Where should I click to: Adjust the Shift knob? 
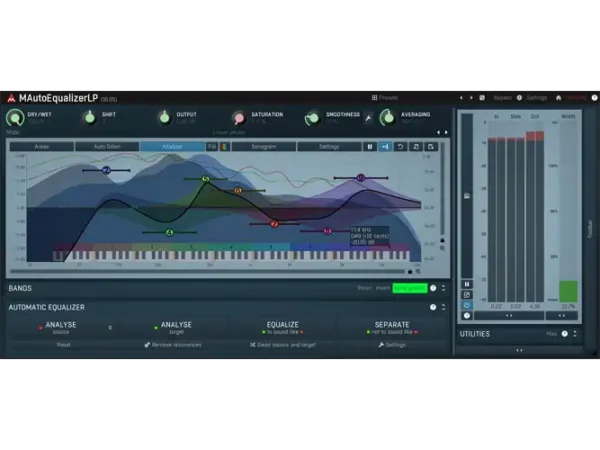90,117
